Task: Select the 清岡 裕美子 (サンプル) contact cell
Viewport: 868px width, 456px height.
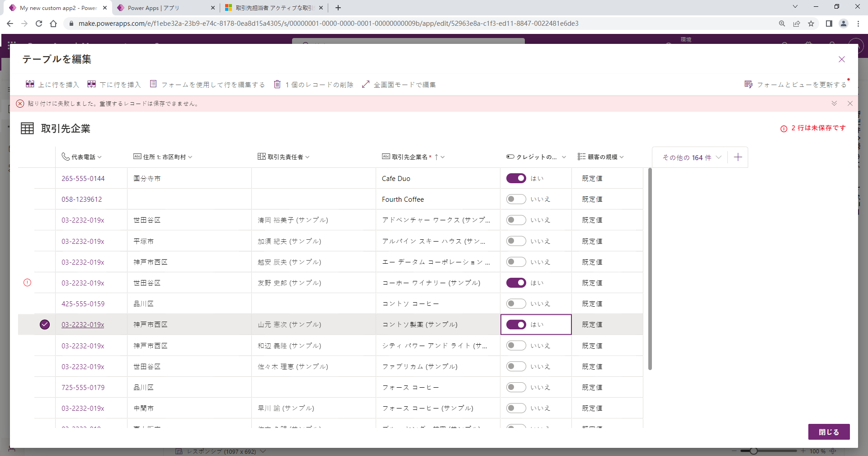Action: click(314, 220)
